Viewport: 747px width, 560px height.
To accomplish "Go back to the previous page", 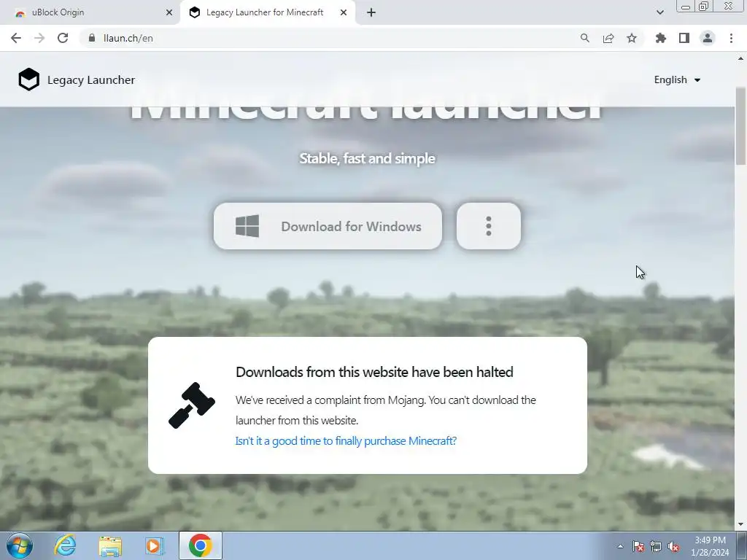I will 16,38.
